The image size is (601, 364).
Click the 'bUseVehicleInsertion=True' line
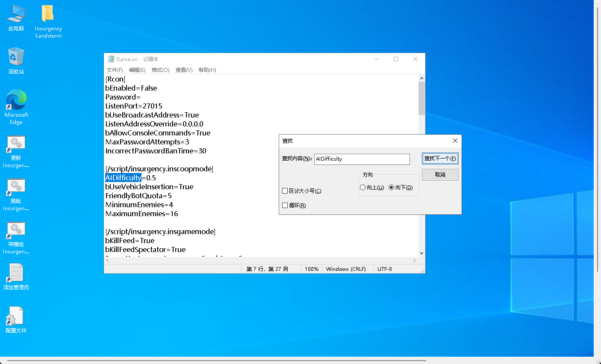(x=149, y=187)
